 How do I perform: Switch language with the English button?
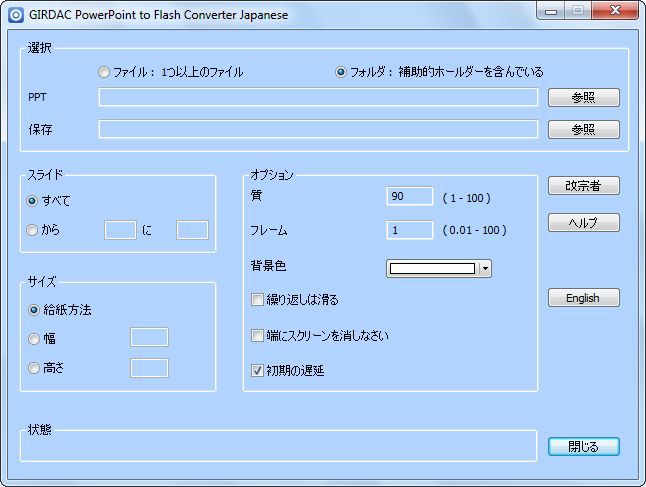coord(583,297)
